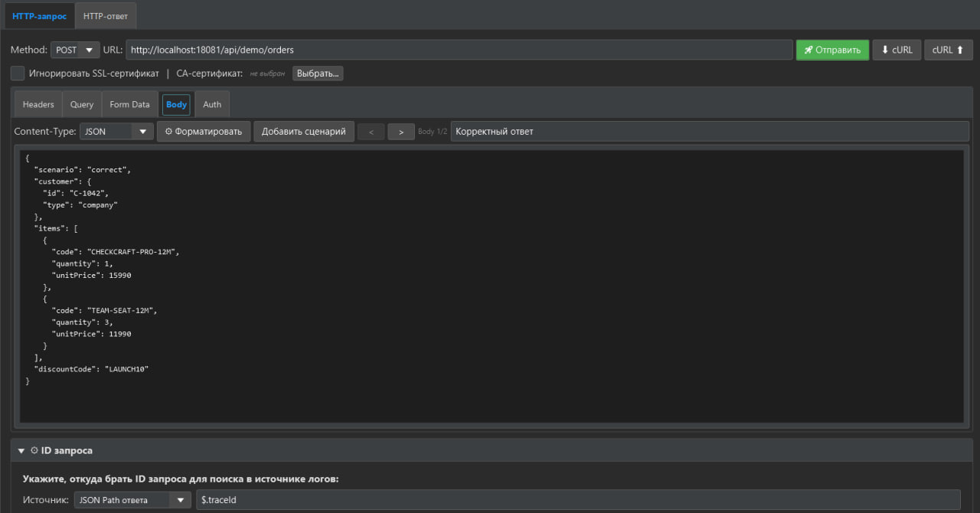This screenshot has width=980, height=513.
Task: Open the Headers tab
Action: [x=38, y=104]
